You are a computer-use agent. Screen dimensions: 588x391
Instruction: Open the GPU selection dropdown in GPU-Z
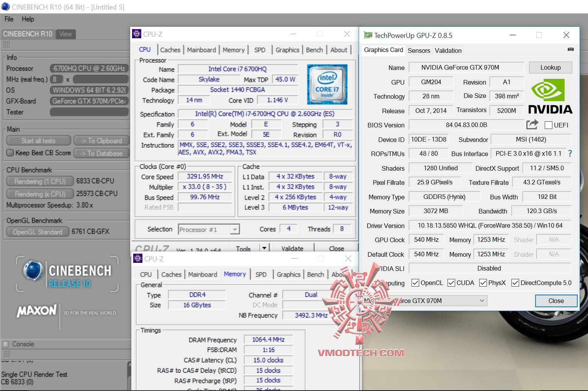[425, 301]
